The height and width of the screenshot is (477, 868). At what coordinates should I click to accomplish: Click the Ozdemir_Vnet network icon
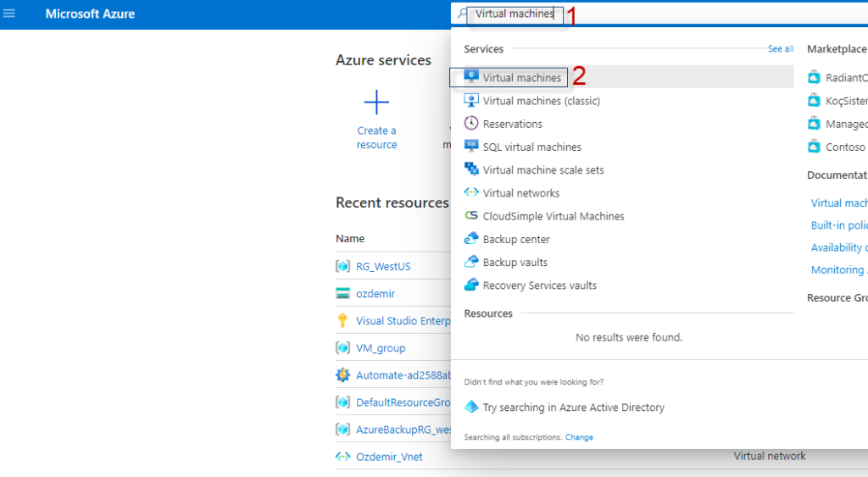342,457
